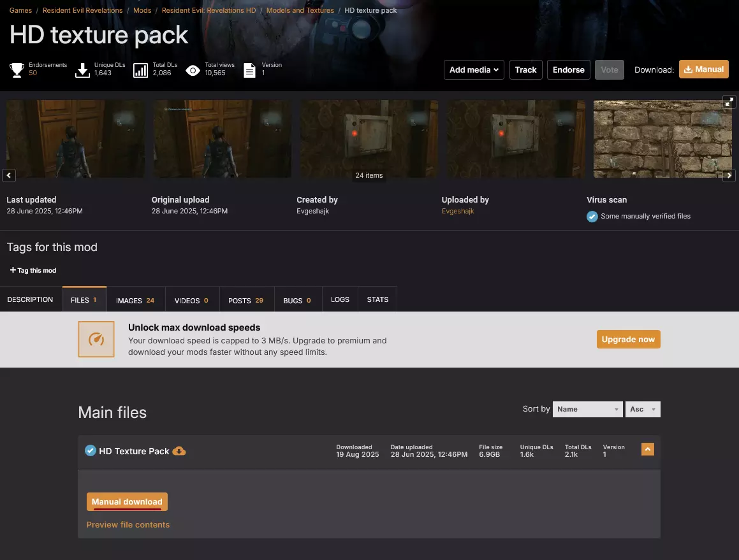Click the HD Texture Pack verified badge

click(91, 450)
